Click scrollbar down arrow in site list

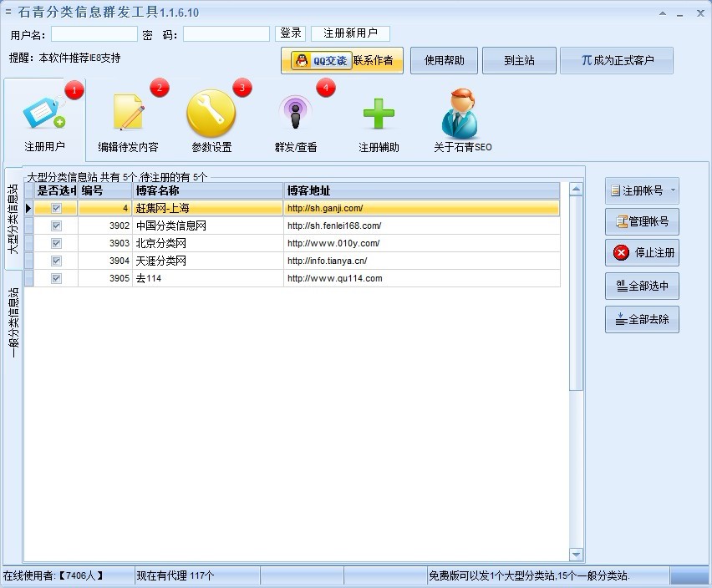[x=576, y=555]
